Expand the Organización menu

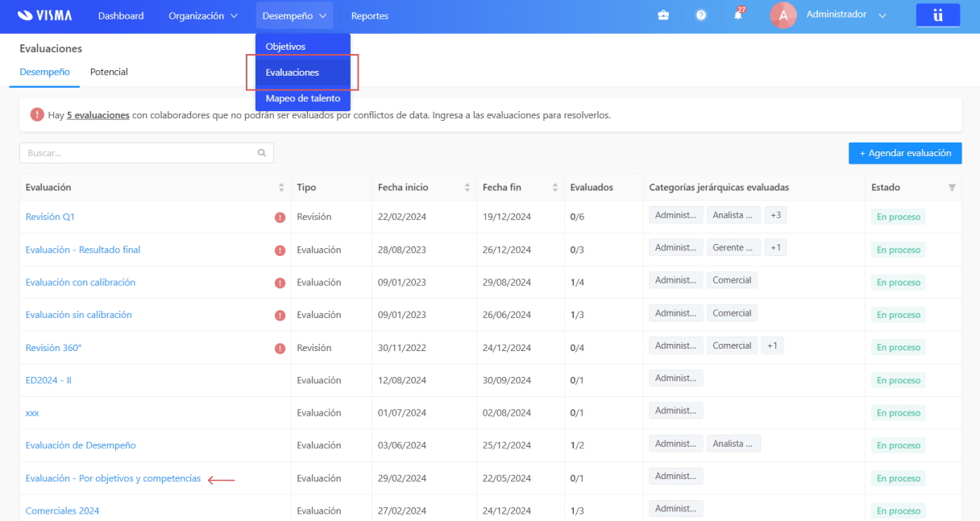coord(203,16)
